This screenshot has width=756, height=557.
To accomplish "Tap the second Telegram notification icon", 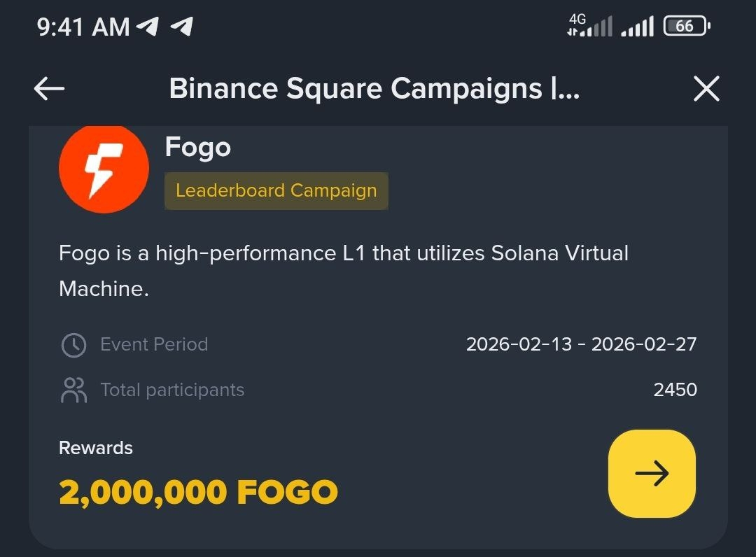I will click(x=181, y=27).
